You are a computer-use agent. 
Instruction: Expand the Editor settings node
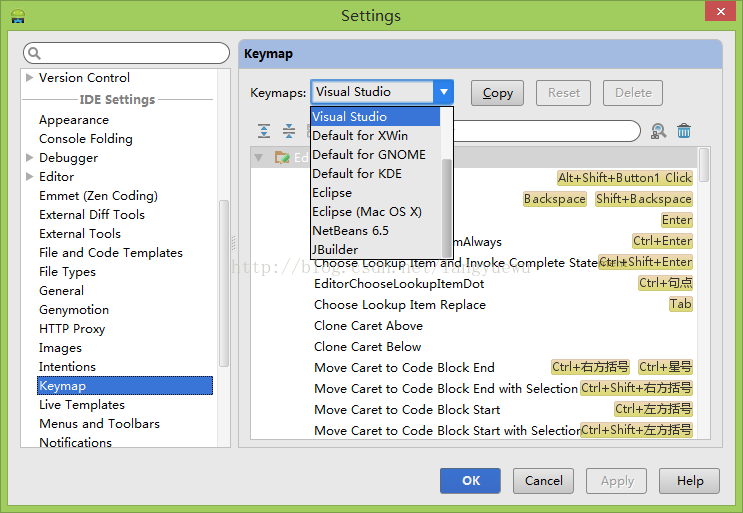pos(29,177)
